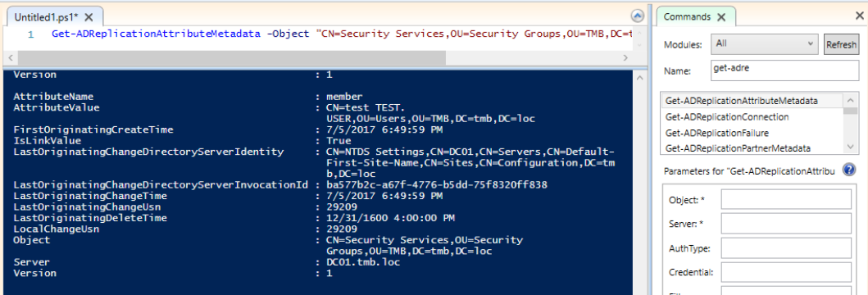Click the Server parameter input
The height and width of the screenshot is (295, 868).
(x=786, y=224)
